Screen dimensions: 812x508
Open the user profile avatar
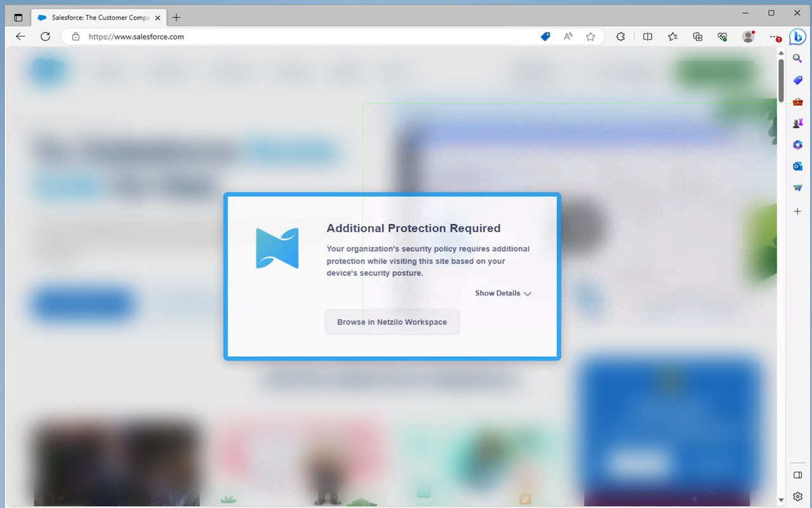coord(748,37)
